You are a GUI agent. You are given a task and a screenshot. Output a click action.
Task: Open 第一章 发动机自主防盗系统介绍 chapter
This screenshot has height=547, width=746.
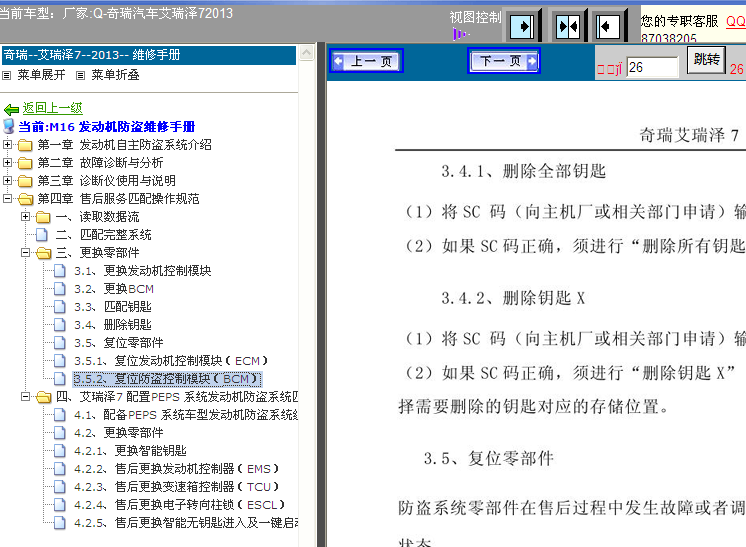(x=124, y=145)
